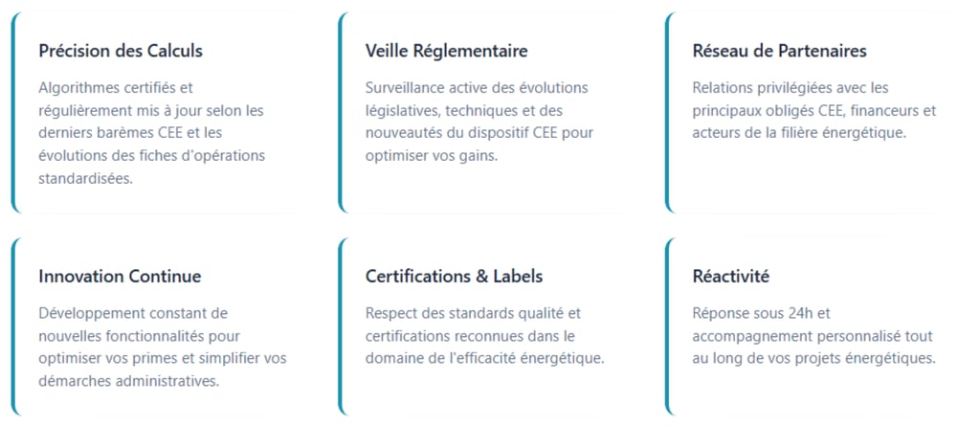
Task: Click the Algorithmes certifiés description text
Action: click(152, 133)
